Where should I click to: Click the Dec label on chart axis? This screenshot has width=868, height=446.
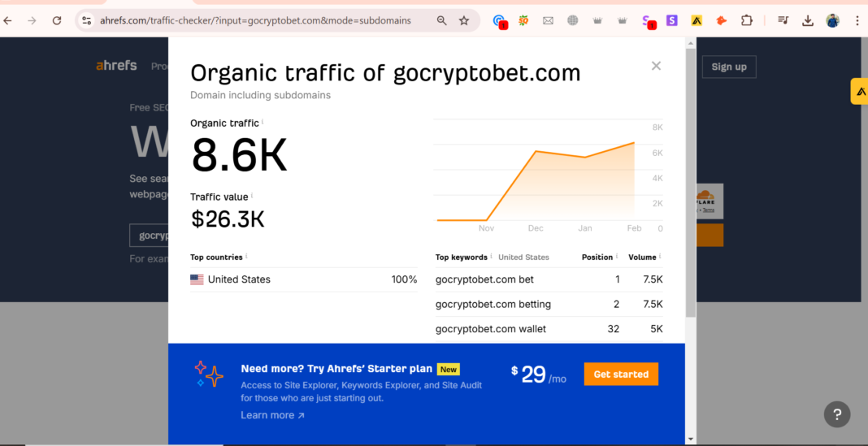click(x=536, y=228)
